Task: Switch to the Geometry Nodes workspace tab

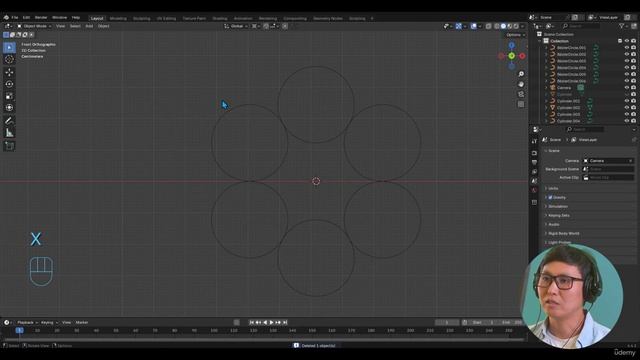Action: [328, 18]
